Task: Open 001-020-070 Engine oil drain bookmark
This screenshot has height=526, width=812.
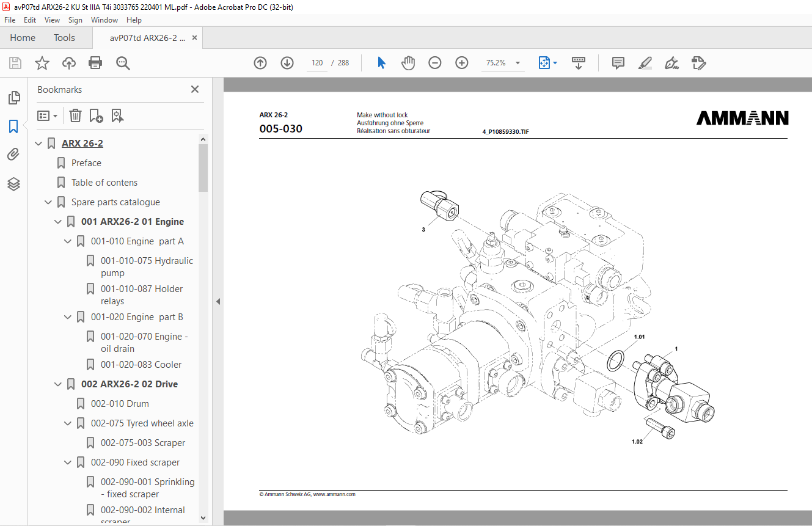Action: (x=144, y=343)
